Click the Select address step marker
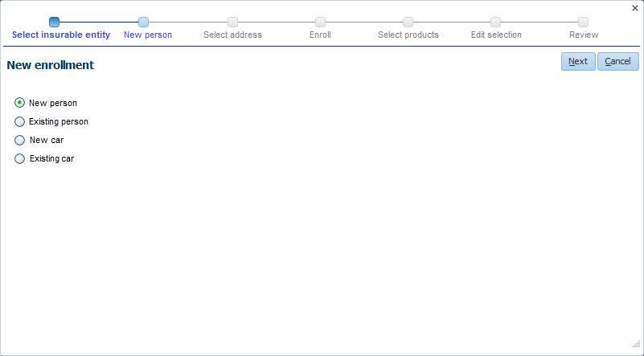The image size is (644, 356). 232,23
